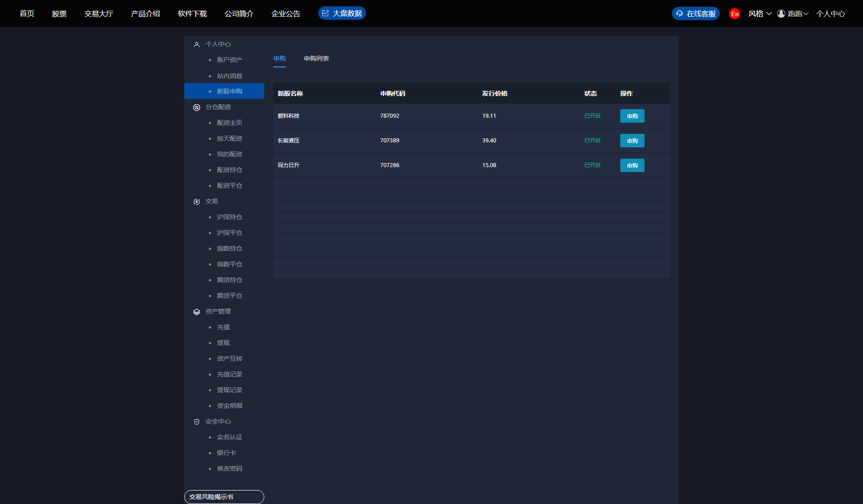Viewport: 863px width, 504px height.
Task: Select the 申购 tab
Action: pos(279,58)
